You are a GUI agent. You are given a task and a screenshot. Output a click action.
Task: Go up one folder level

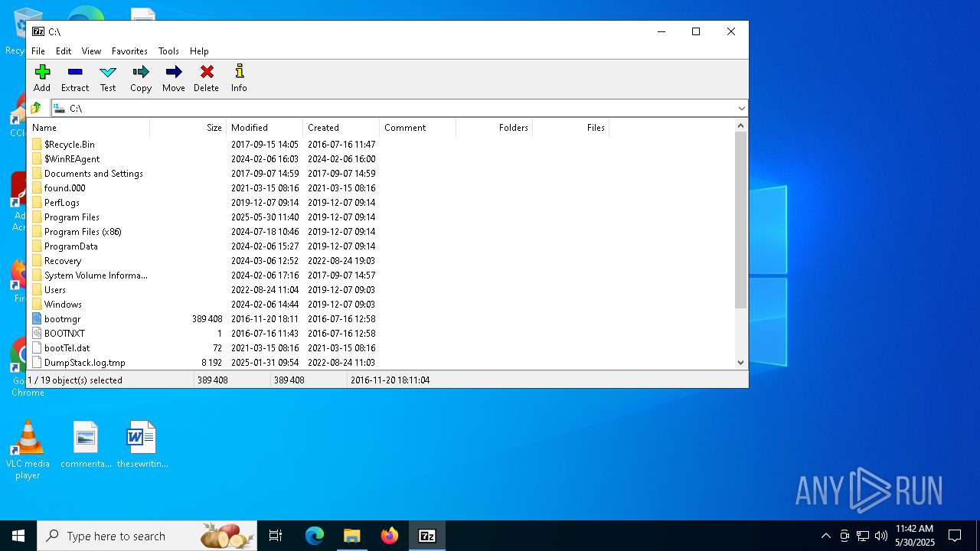(x=36, y=108)
